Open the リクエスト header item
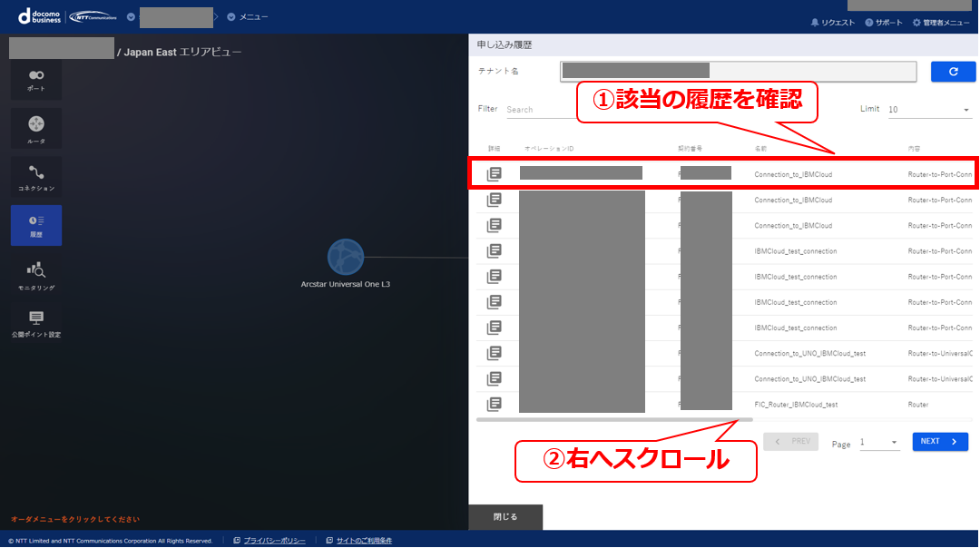 tap(832, 23)
